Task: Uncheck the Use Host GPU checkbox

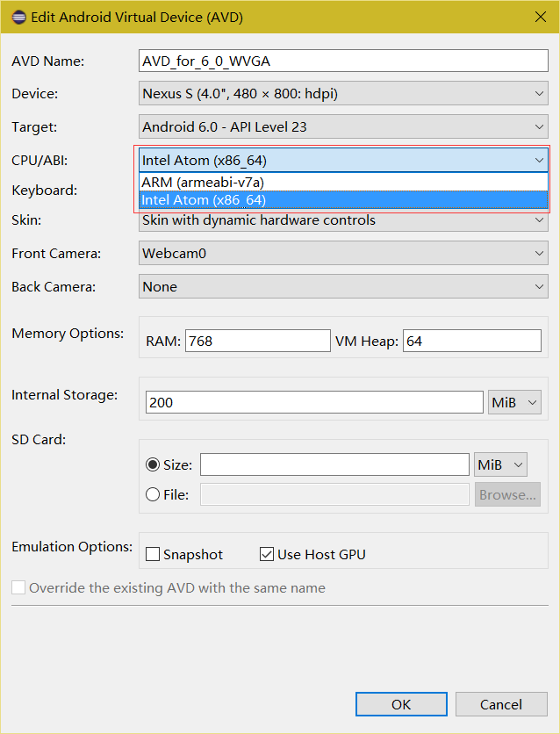Action: click(x=267, y=554)
